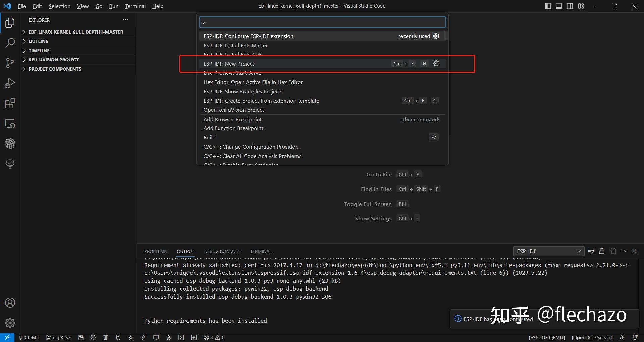The height and width of the screenshot is (342, 644).
Task: Select the OUTPUT tab
Action: pyautogui.click(x=185, y=251)
